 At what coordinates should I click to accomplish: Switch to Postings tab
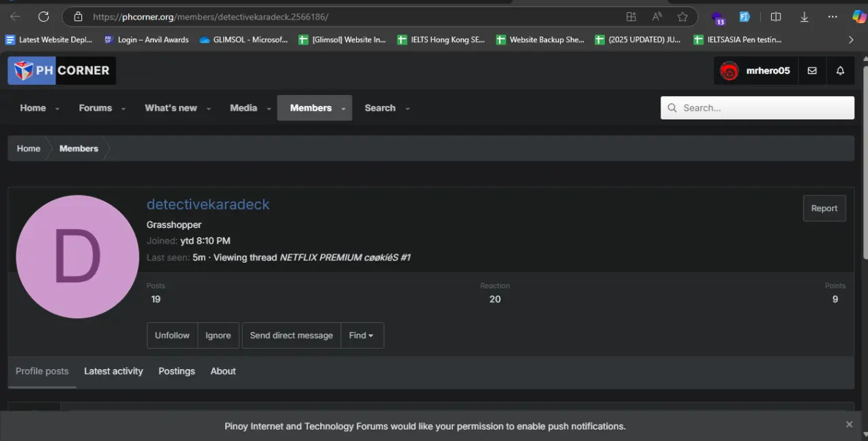(176, 371)
